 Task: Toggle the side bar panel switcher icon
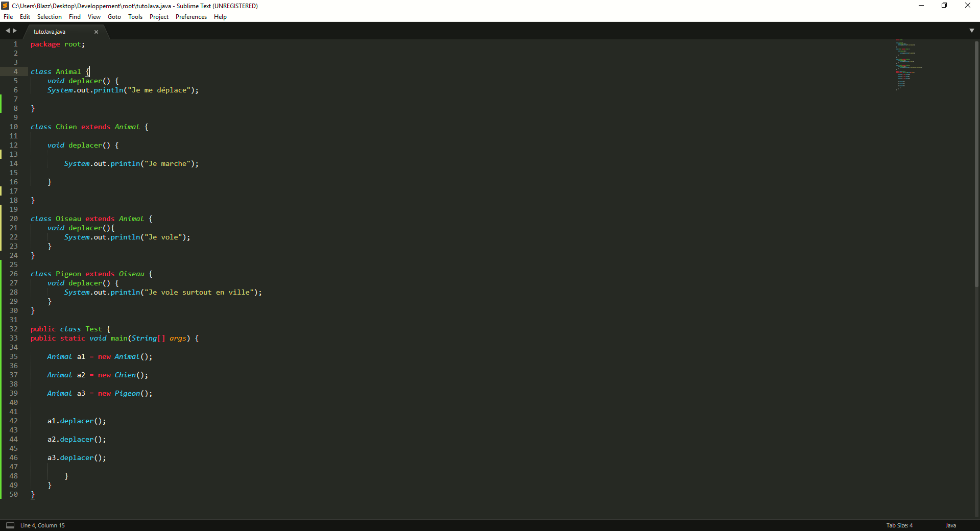click(x=10, y=525)
